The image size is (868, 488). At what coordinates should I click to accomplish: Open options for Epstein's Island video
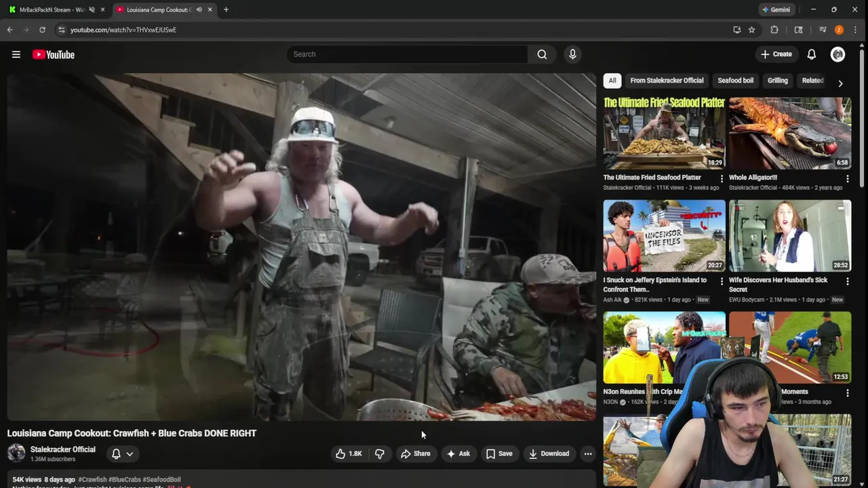(x=722, y=281)
